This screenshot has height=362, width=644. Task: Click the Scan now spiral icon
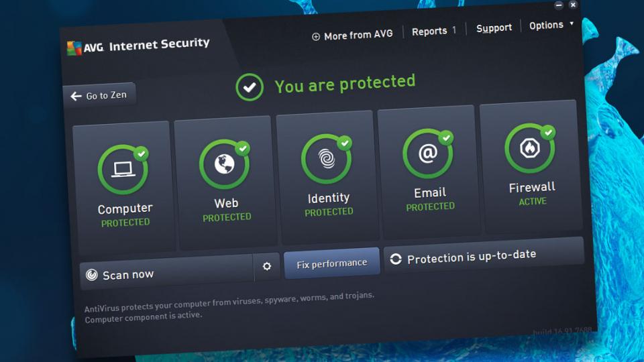click(92, 275)
